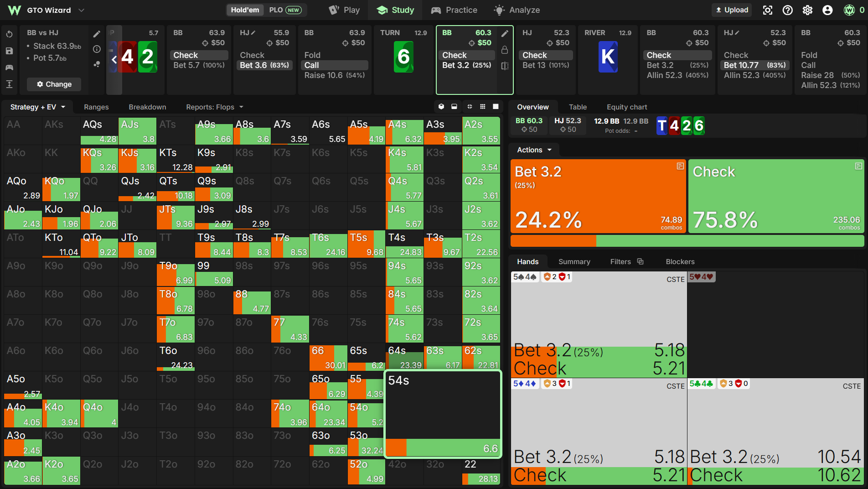This screenshot has width=868, height=489.
Task: Switch to the Blockers tab
Action: 680,262
